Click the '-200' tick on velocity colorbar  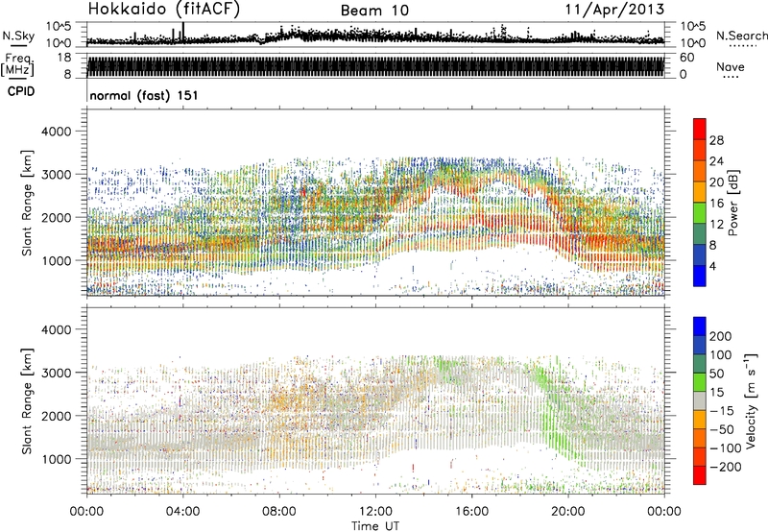726,467
